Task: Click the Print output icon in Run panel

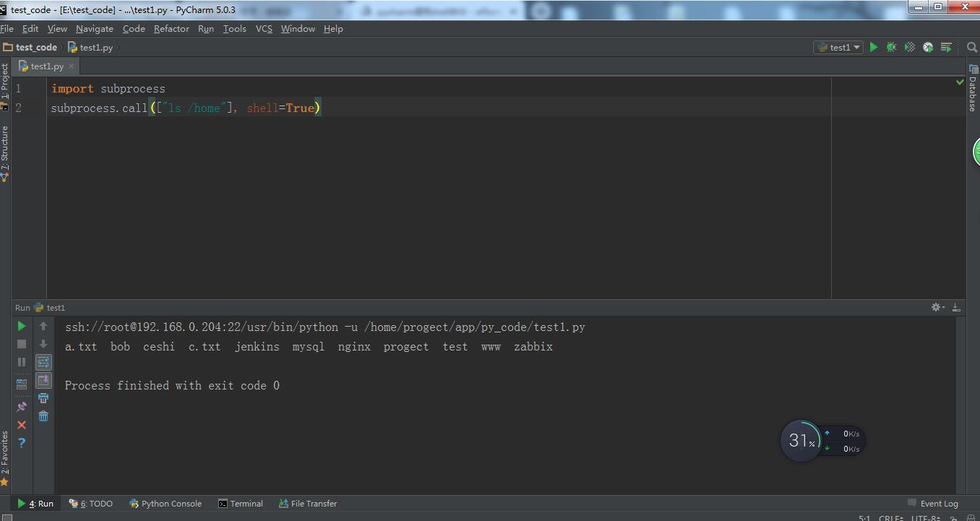Action: [43, 398]
